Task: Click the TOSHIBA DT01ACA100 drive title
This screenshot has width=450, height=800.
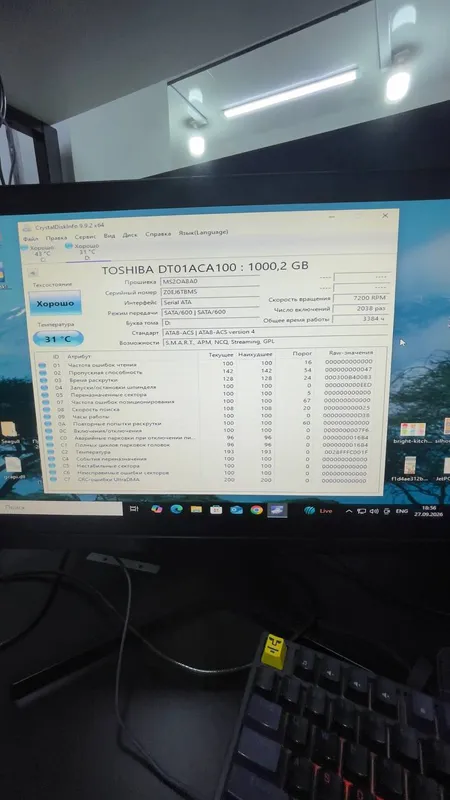Action: click(x=205, y=269)
